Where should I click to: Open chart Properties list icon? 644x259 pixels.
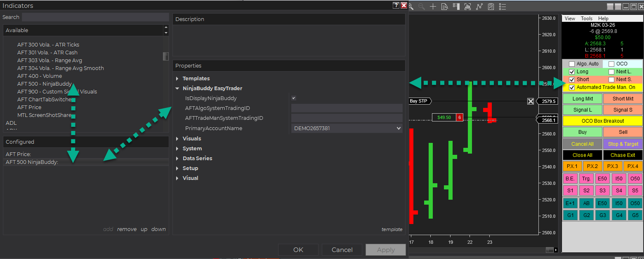pos(502,6)
